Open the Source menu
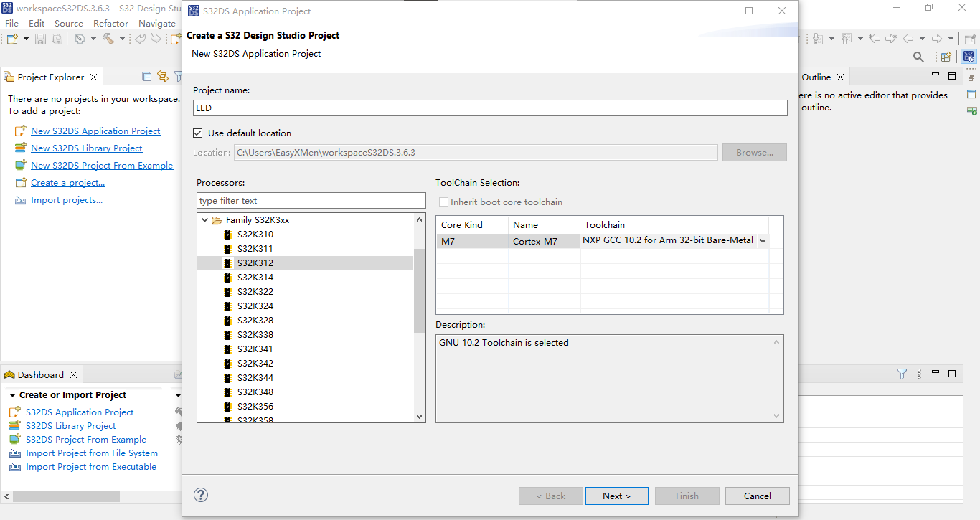The width and height of the screenshot is (980, 520). [x=69, y=23]
